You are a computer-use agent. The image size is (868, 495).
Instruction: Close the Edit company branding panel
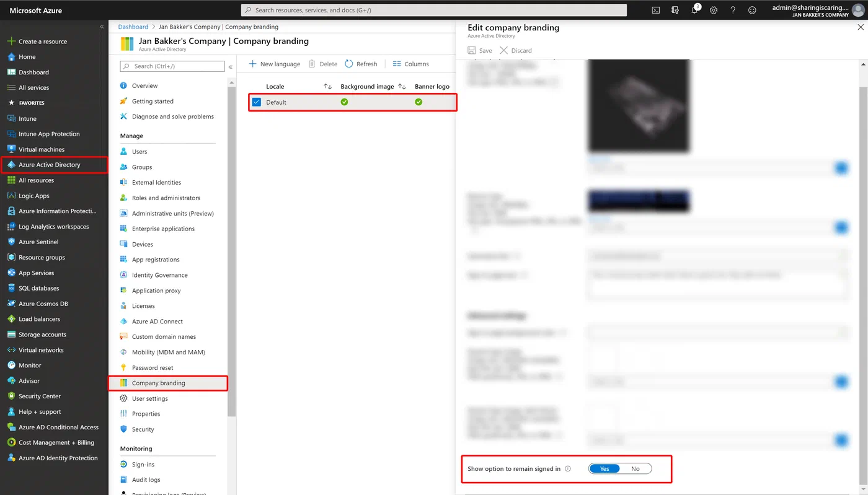coord(860,27)
